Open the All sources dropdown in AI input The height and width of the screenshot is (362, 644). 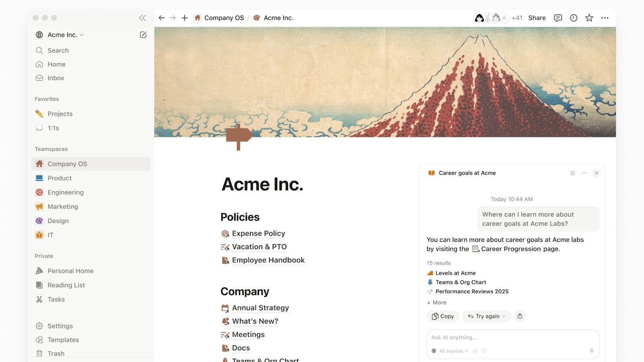pos(449,351)
